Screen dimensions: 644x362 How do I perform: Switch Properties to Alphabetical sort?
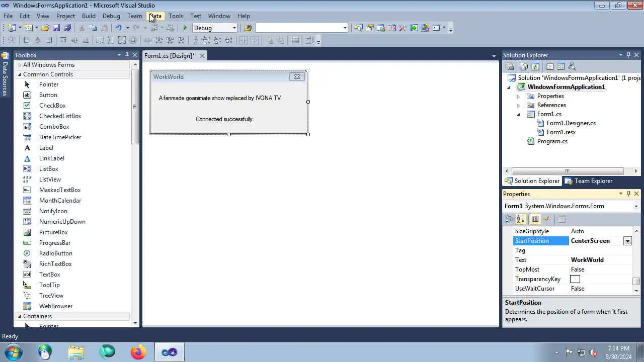(x=521, y=219)
